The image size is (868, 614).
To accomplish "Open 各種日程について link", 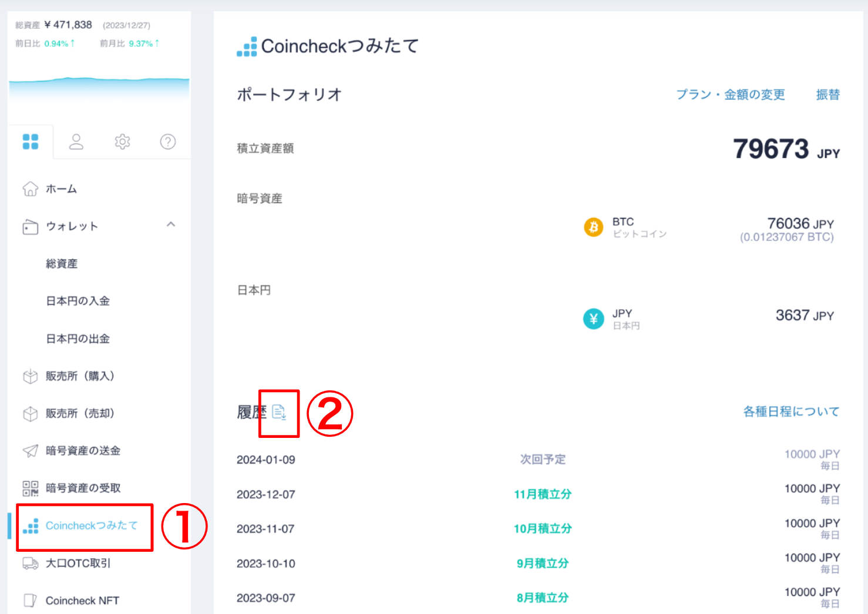I will tap(791, 411).
